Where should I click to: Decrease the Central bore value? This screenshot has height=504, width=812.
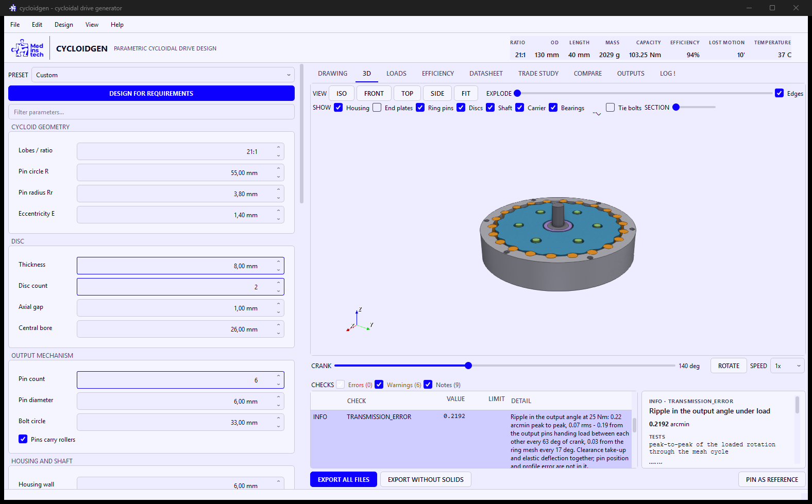pos(278,333)
